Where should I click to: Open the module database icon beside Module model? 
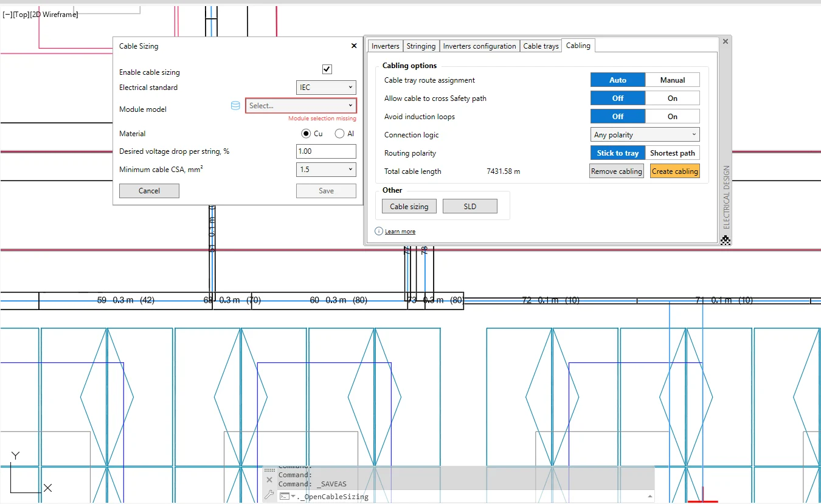pyautogui.click(x=235, y=106)
